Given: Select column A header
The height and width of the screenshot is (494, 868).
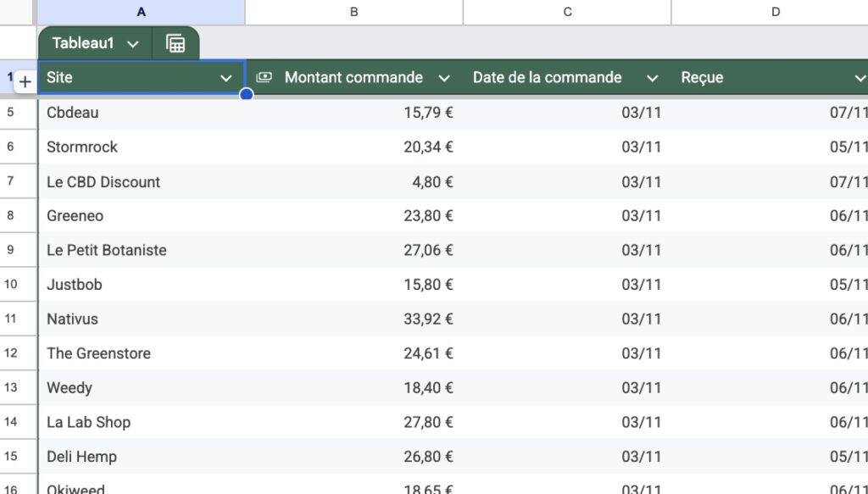Looking at the screenshot, I should [142, 12].
